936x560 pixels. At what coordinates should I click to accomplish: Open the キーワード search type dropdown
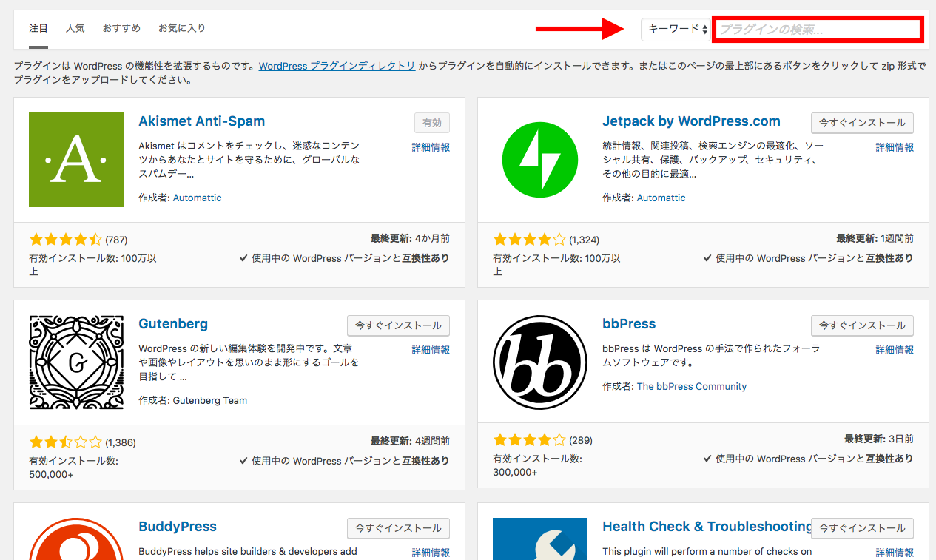pos(676,30)
